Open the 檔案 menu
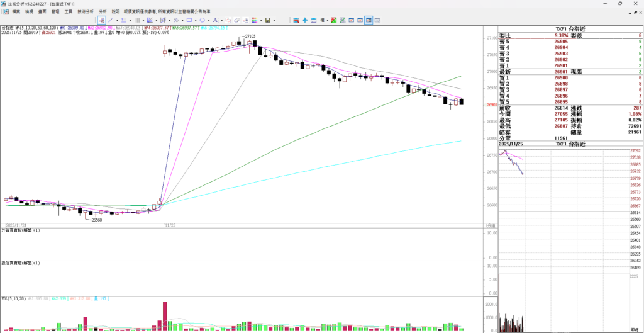Screen dimensions: 644x333 [16, 11]
